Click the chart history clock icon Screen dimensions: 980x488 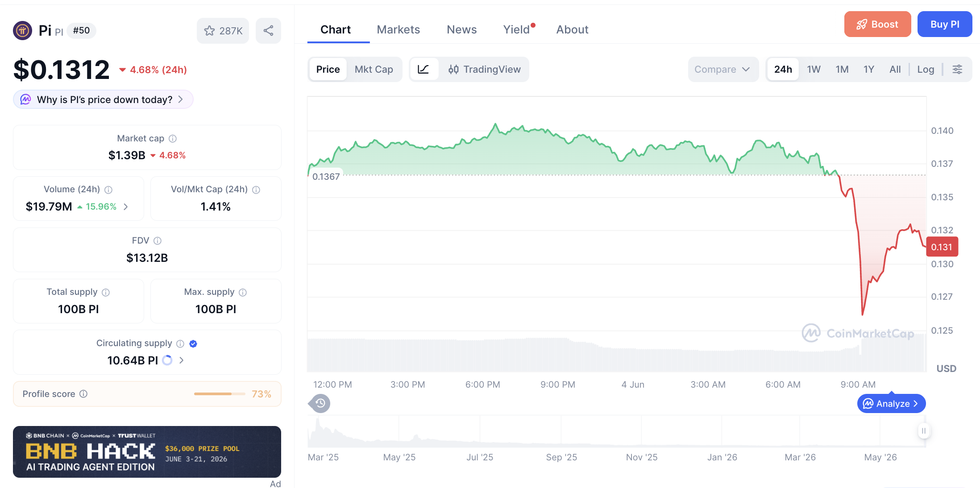[x=320, y=403]
